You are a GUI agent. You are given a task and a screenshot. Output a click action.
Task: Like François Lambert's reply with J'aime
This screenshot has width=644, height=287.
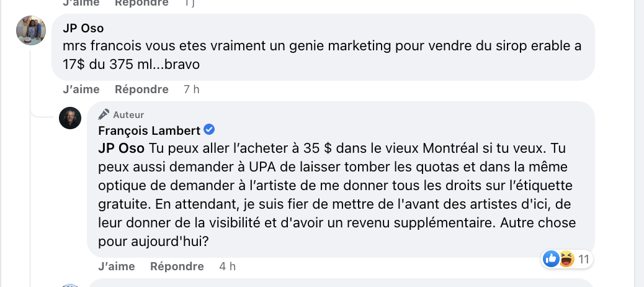coord(117,266)
